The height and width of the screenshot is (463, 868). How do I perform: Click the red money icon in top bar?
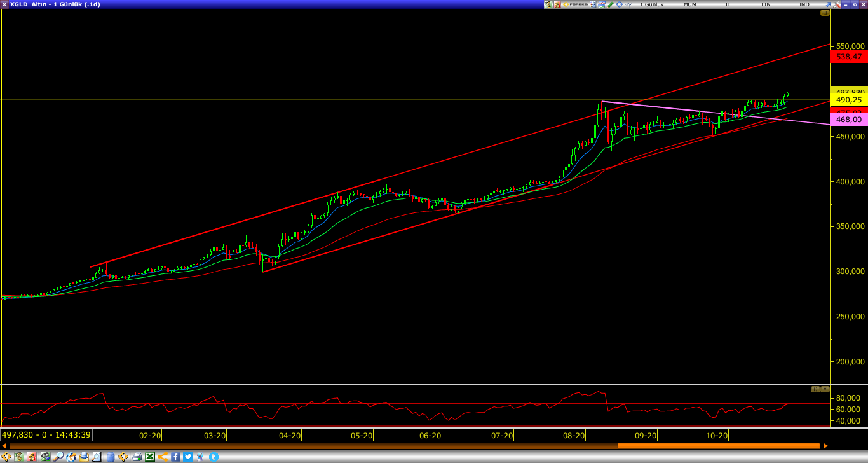(557, 4)
